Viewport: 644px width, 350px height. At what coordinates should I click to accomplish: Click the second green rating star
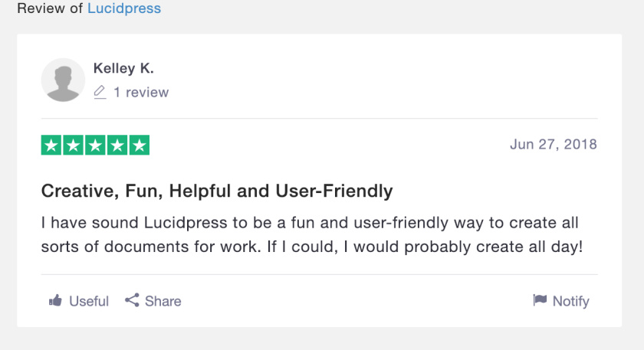tap(74, 145)
